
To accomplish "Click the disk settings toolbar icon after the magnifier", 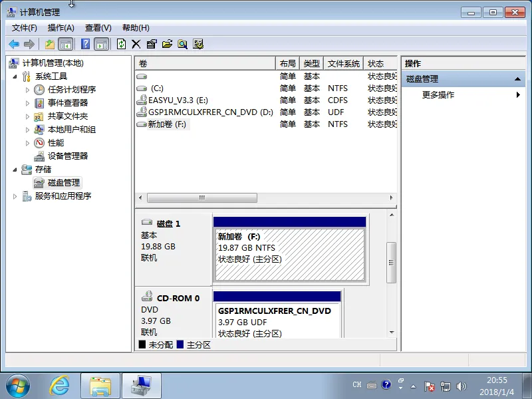I will pyautogui.click(x=198, y=44).
